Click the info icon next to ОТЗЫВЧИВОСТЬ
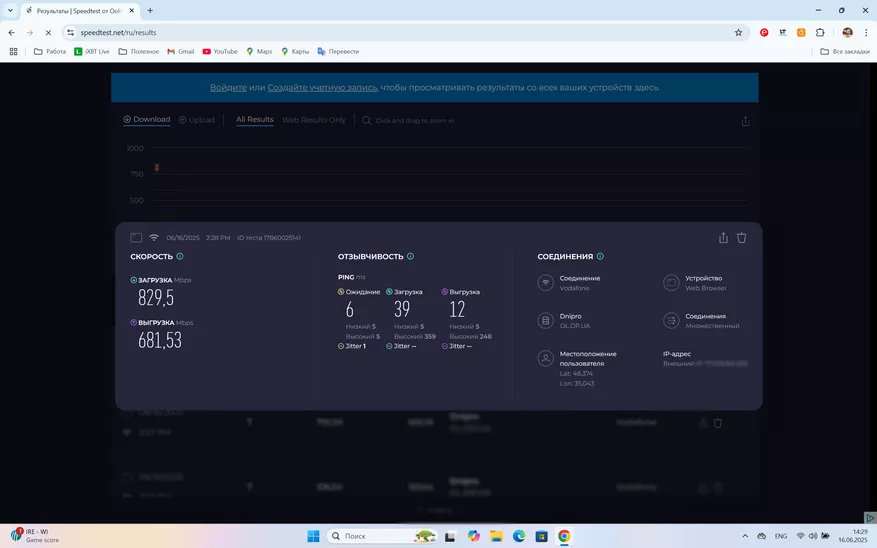This screenshot has height=548, width=877. click(410, 256)
